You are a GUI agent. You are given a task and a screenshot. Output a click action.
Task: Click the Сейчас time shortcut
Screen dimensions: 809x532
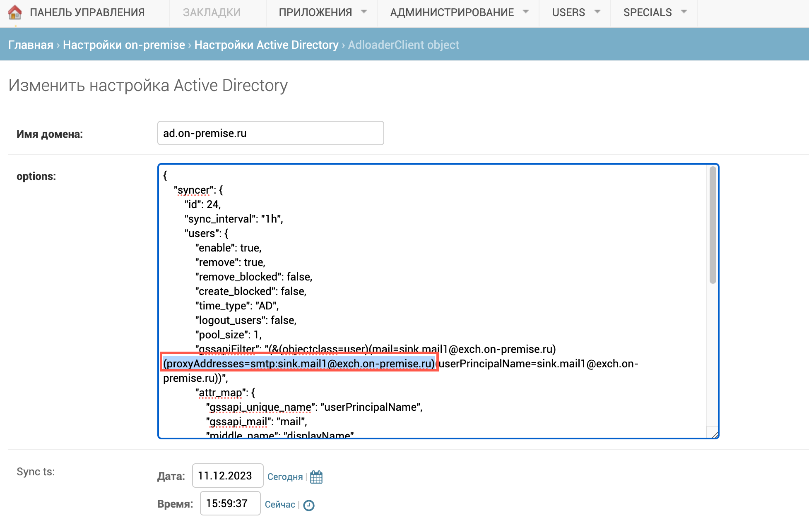point(280,504)
